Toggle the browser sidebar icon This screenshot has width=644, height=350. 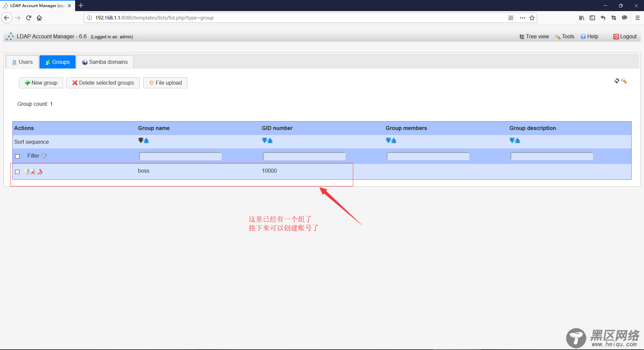pos(592,18)
